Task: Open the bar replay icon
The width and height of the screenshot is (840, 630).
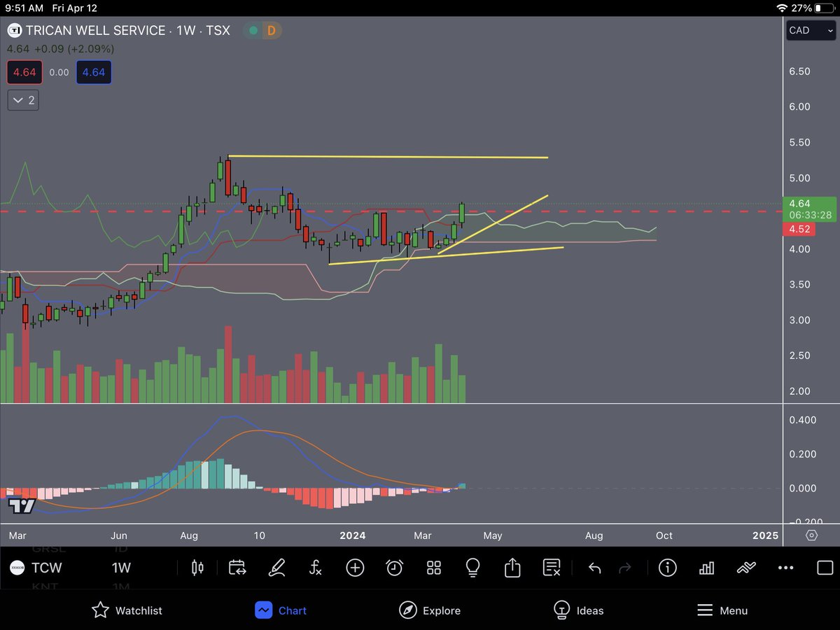Action: [x=237, y=568]
